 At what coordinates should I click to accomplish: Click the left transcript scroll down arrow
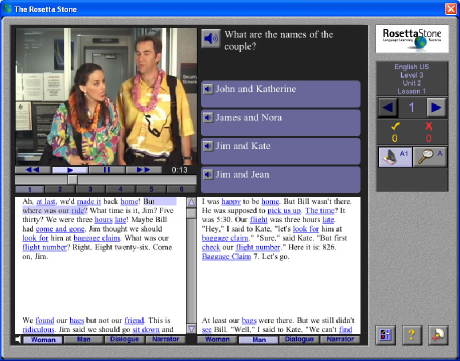coord(191,329)
